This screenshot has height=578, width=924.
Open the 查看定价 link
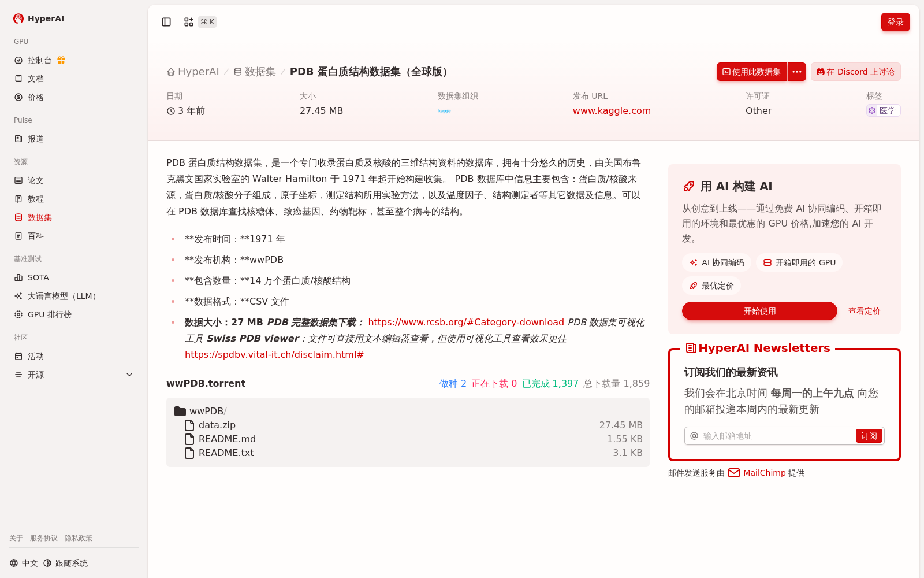point(864,311)
